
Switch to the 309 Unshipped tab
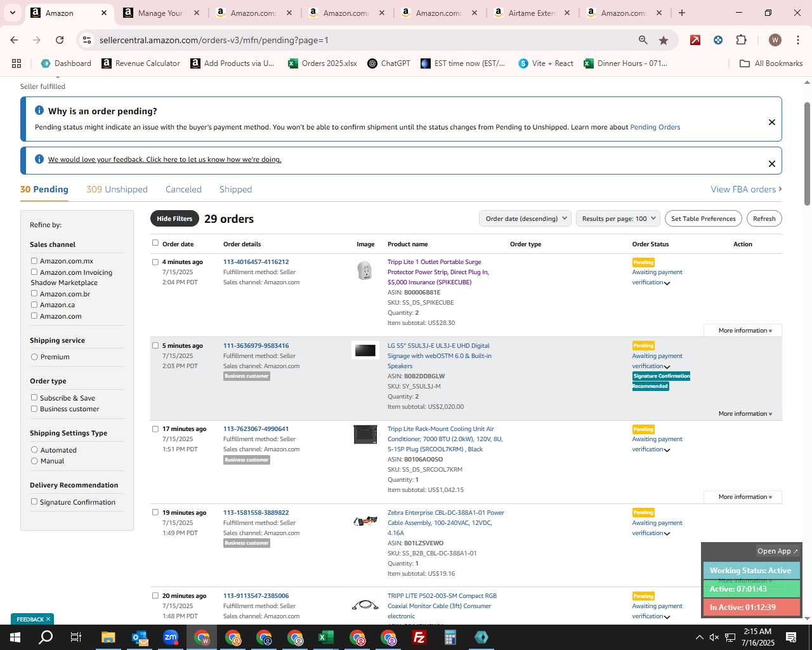click(x=117, y=189)
